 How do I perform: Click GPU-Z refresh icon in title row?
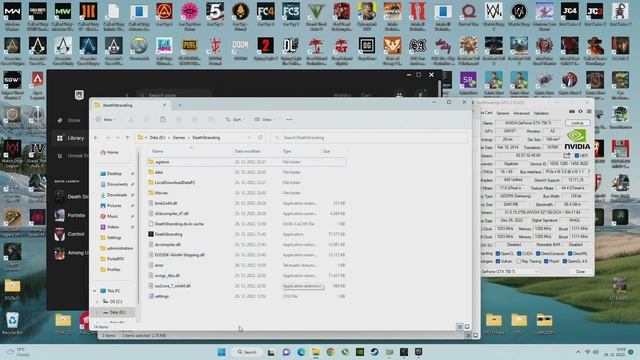point(580,111)
